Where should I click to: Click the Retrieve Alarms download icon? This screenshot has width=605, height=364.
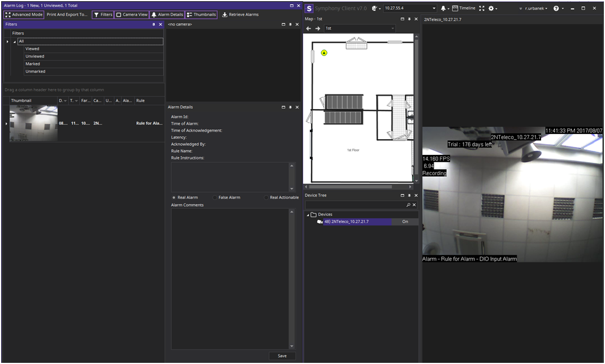tap(224, 15)
